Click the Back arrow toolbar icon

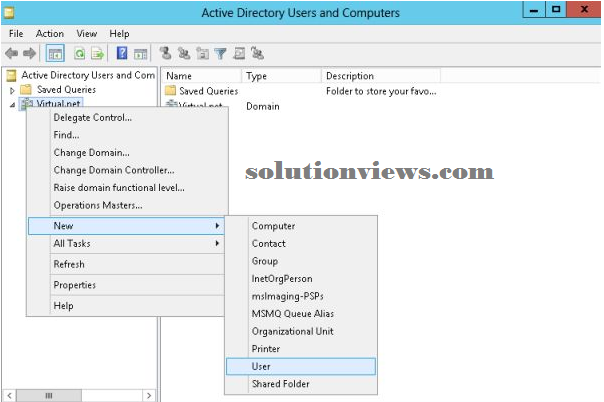12,53
